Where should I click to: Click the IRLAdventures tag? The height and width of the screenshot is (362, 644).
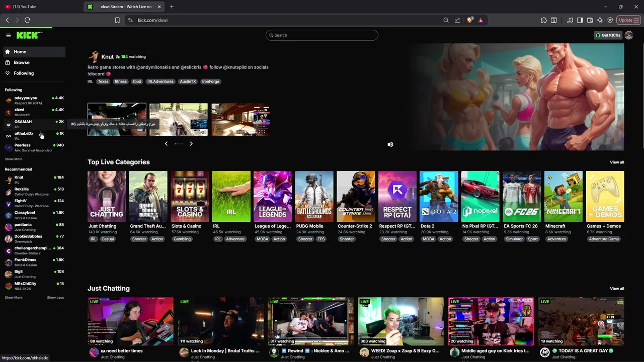point(160,81)
